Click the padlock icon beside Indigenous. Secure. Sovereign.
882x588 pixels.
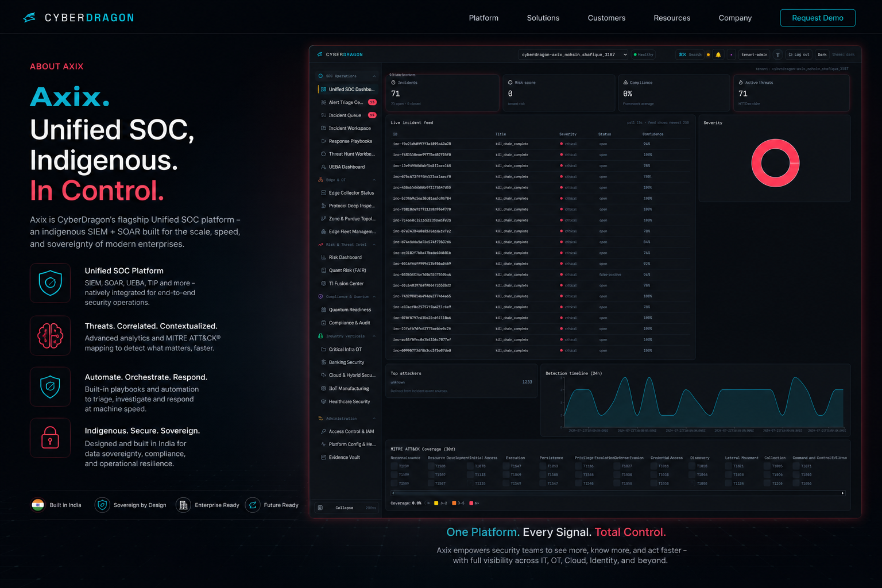click(x=50, y=438)
